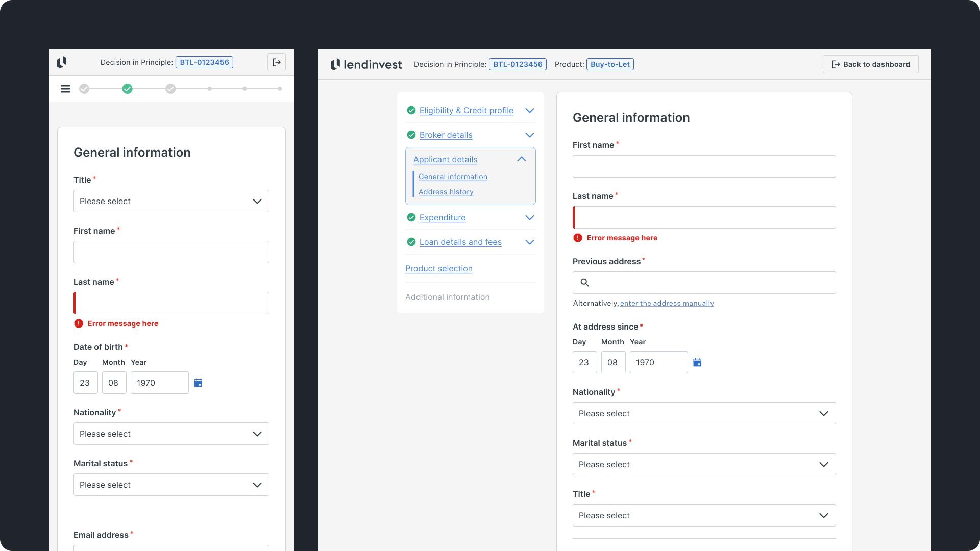Viewport: 980px width, 551px height.
Task: Open calendar picker for Date of birth
Action: coord(198,383)
